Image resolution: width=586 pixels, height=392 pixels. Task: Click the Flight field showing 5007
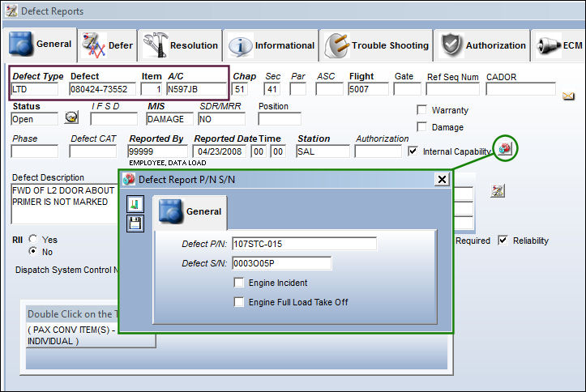click(x=368, y=89)
